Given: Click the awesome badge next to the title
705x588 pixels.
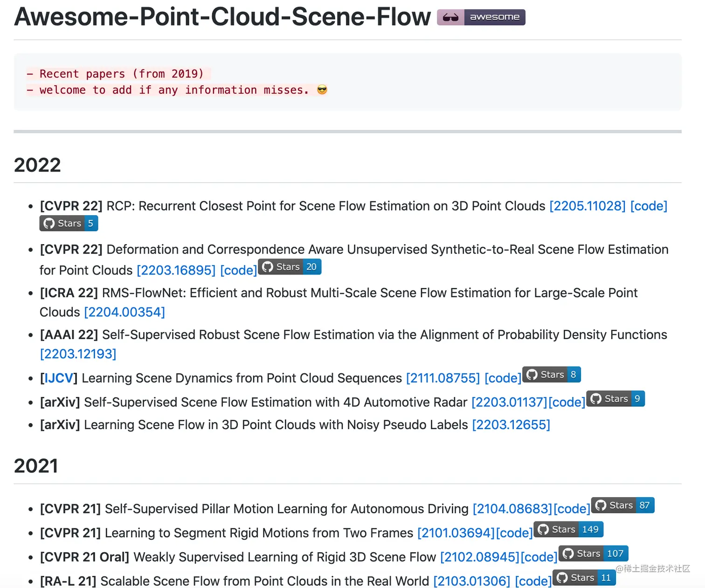Looking at the screenshot, I should pos(481,17).
